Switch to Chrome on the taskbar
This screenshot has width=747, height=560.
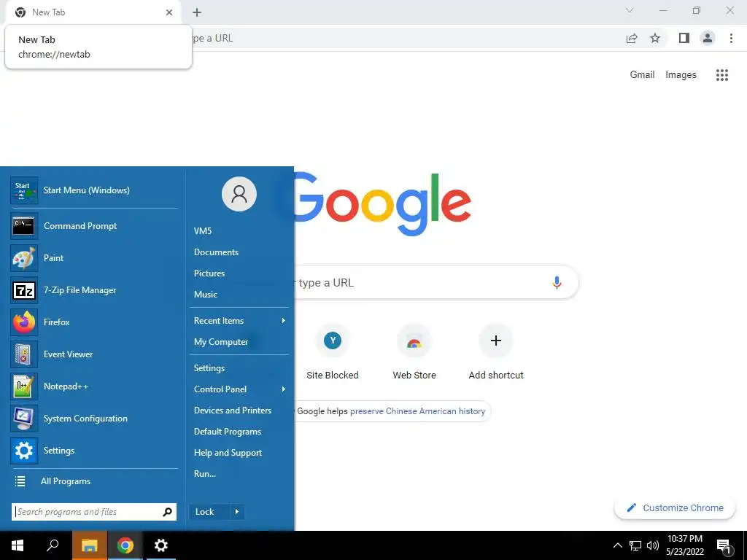[x=125, y=545]
